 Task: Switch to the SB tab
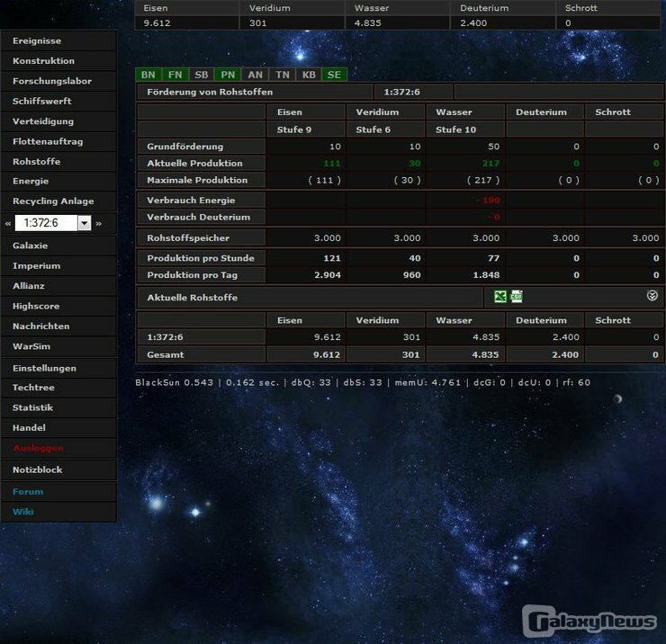click(202, 75)
